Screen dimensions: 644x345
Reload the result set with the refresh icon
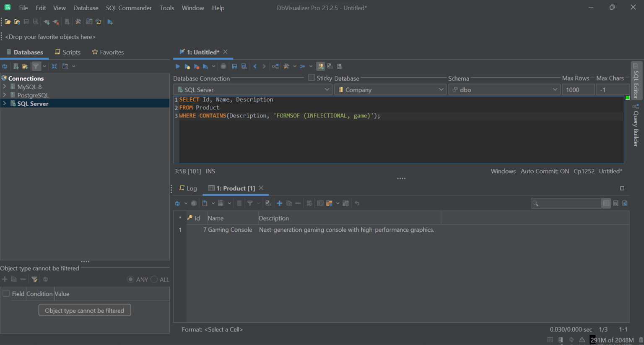pos(177,203)
